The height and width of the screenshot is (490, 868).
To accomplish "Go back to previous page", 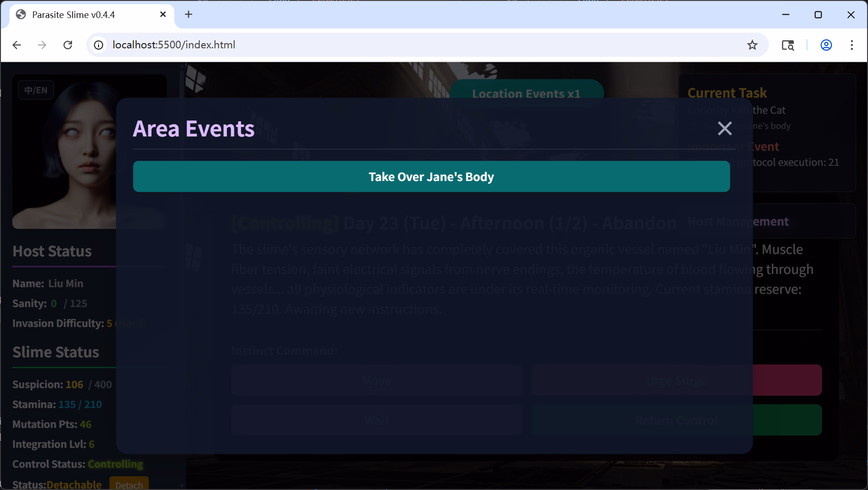I will [17, 45].
